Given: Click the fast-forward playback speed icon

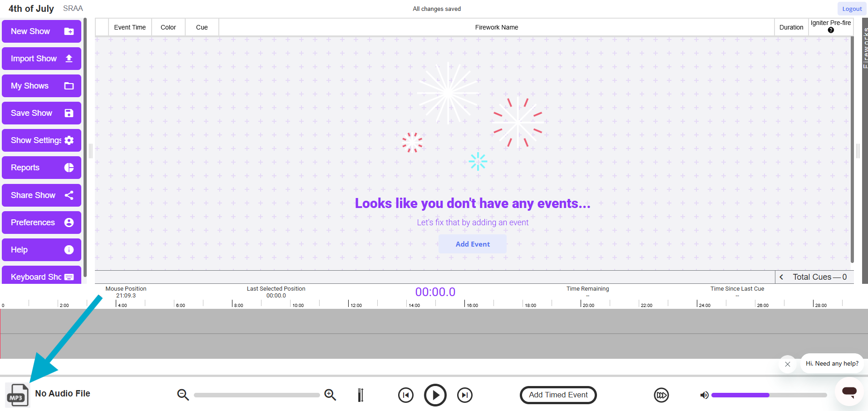Looking at the screenshot, I should (x=661, y=395).
